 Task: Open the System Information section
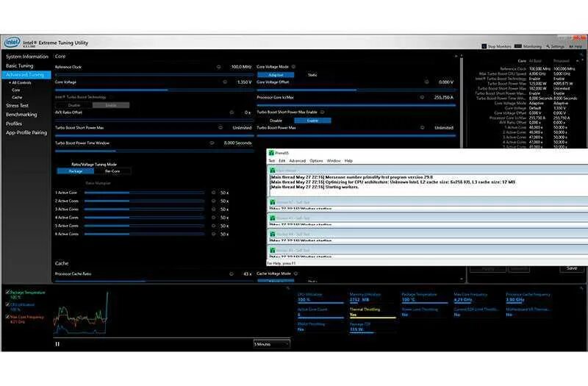(27, 57)
